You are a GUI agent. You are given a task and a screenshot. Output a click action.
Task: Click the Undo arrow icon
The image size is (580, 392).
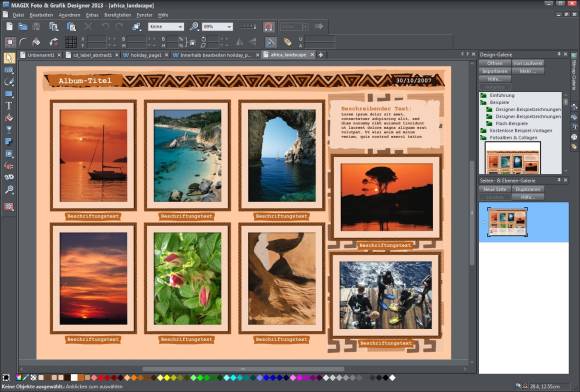click(106, 27)
